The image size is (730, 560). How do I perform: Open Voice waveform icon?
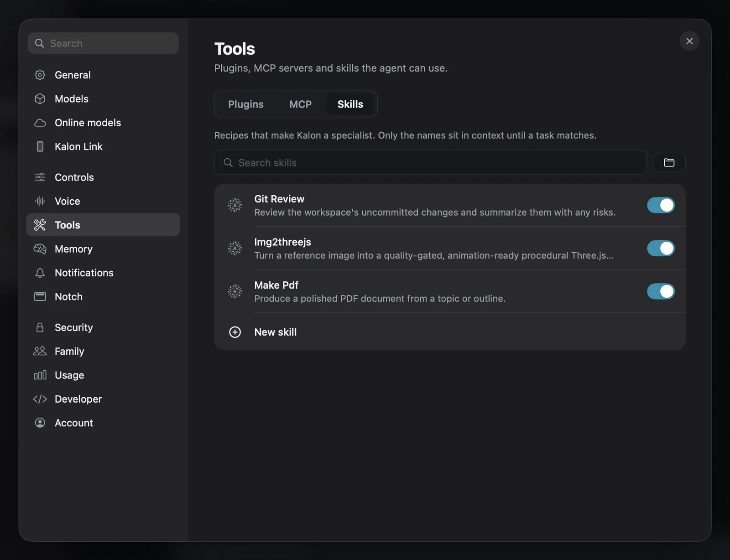[40, 201]
